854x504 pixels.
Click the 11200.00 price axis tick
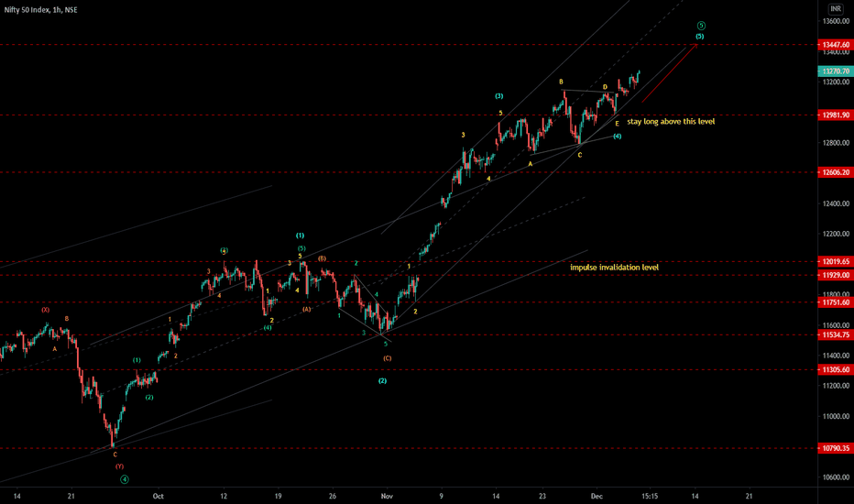pos(836,386)
